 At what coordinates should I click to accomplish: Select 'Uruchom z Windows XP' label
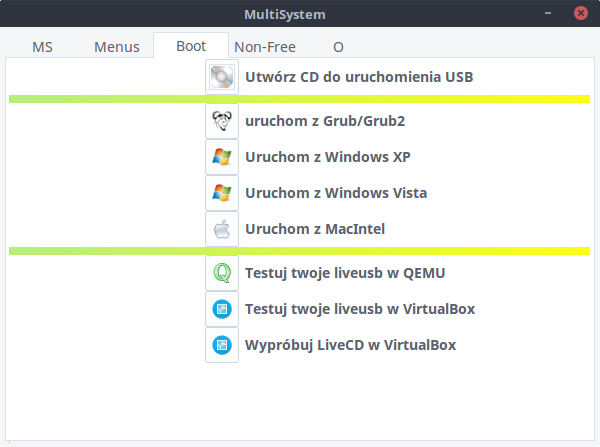328,157
